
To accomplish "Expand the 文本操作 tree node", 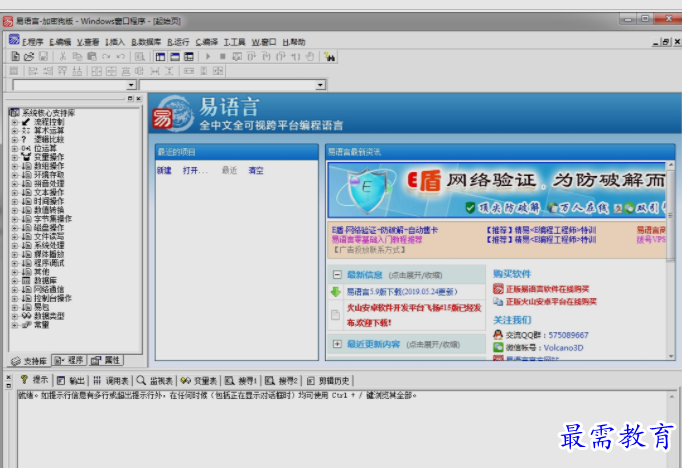I will (x=15, y=193).
